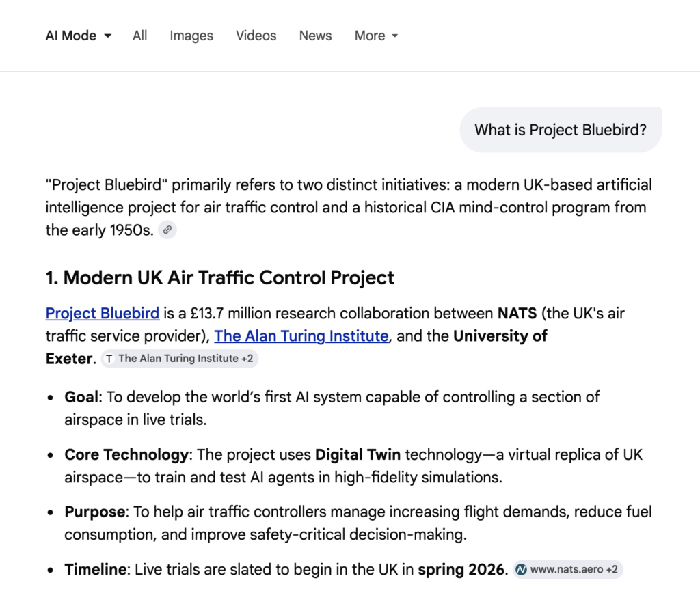Click the "Core Technology" bullet label
This screenshot has width=700, height=604.
click(x=126, y=454)
